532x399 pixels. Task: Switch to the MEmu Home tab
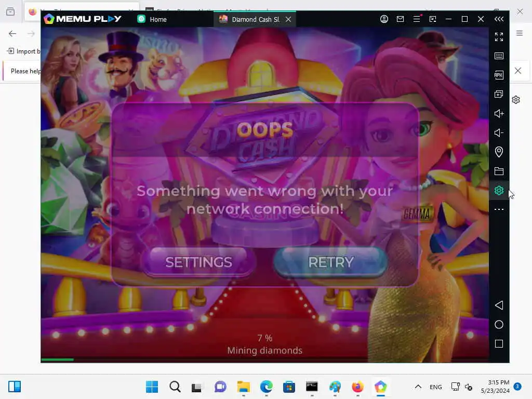152,19
